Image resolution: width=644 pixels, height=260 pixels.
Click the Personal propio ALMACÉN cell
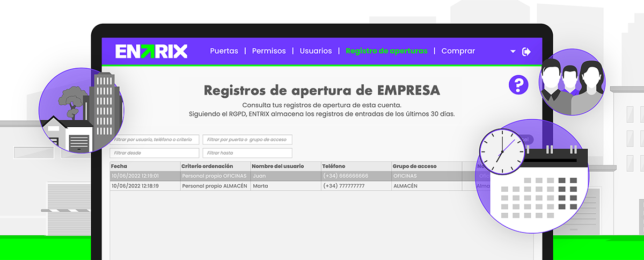pos(215,186)
